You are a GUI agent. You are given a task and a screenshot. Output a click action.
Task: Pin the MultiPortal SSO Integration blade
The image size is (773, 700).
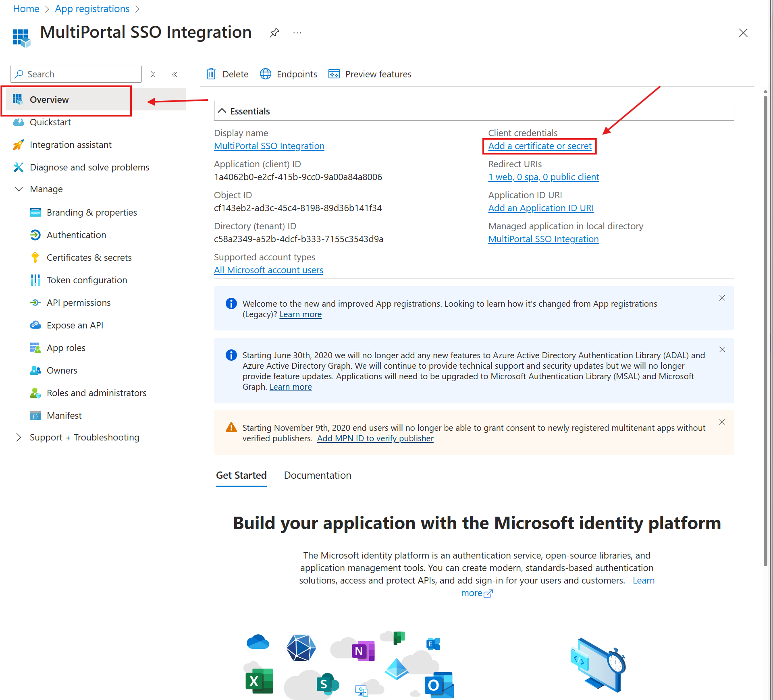274,33
